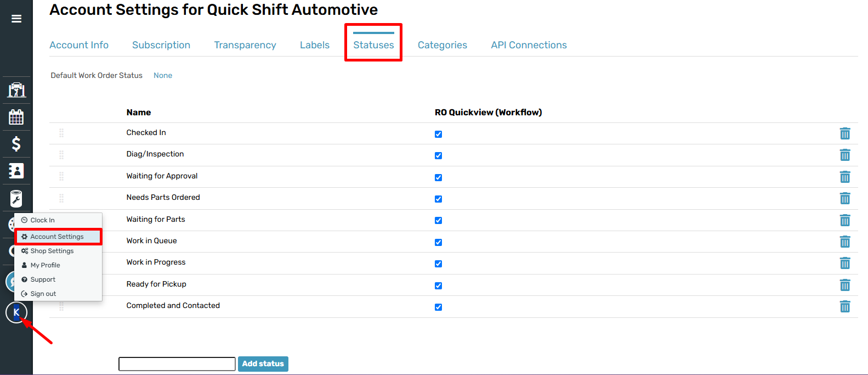Click the RO Quickview (Workflow) column header
This screenshot has width=868, height=375.
[489, 112]
